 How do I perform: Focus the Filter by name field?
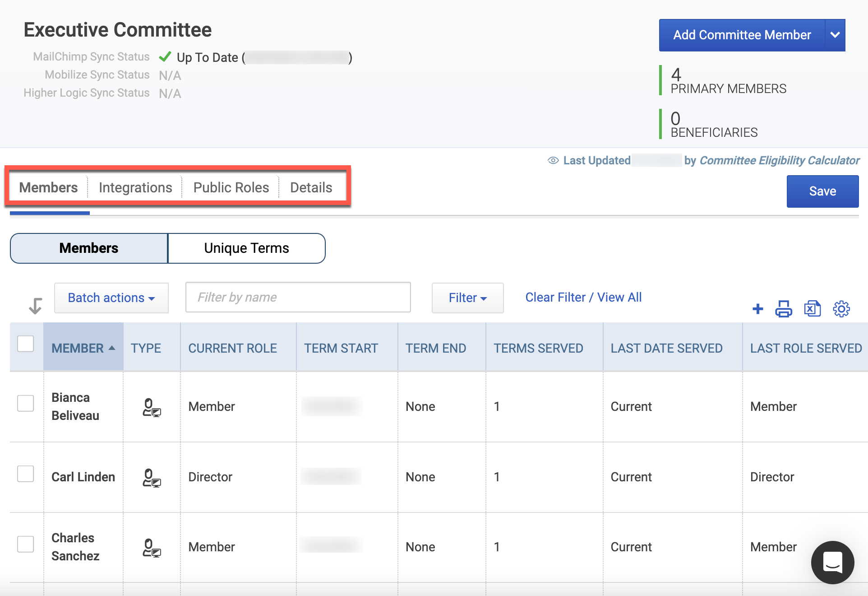point(298,297)
